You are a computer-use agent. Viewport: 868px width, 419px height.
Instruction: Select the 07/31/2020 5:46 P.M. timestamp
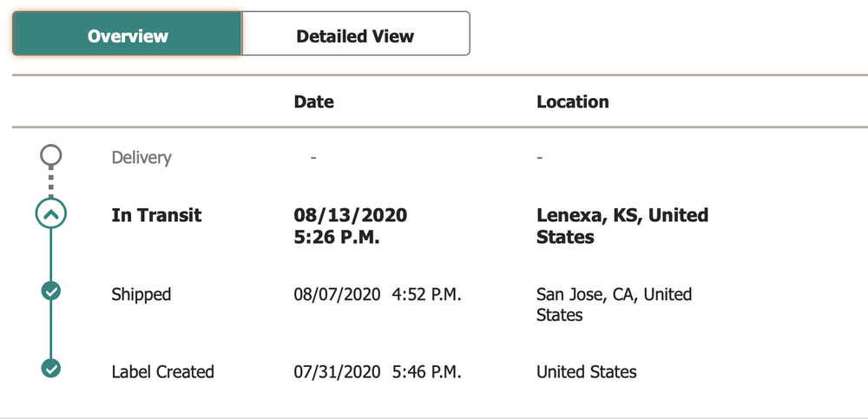pyautogui.click(x=377, y=372)
